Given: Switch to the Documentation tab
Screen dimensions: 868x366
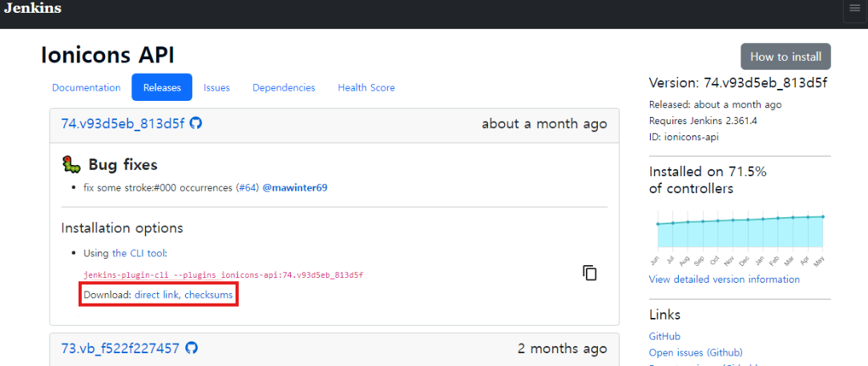Looking at the screenshot, I should click(x=87, y=87).
